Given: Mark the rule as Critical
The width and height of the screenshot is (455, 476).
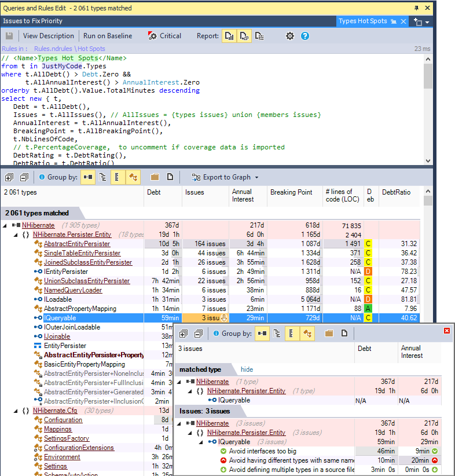Looking at the screenshot, I should 164,36.
